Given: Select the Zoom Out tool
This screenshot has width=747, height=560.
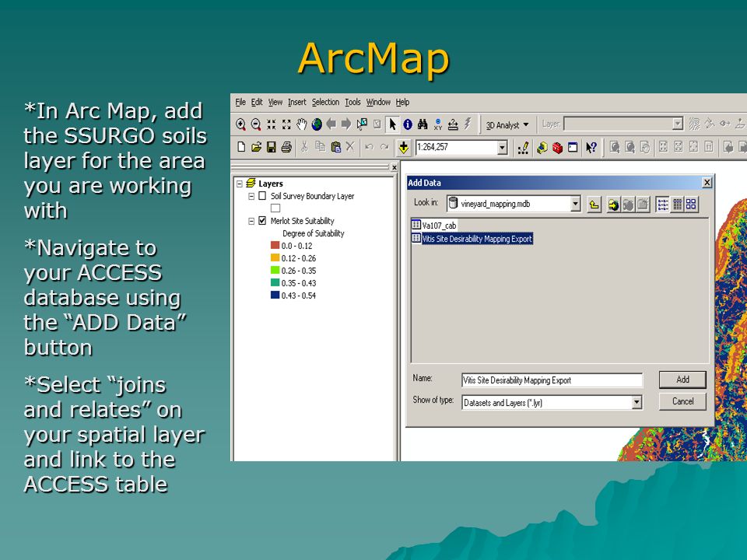Looking at the screenshot, I should [x=256, y=124].
